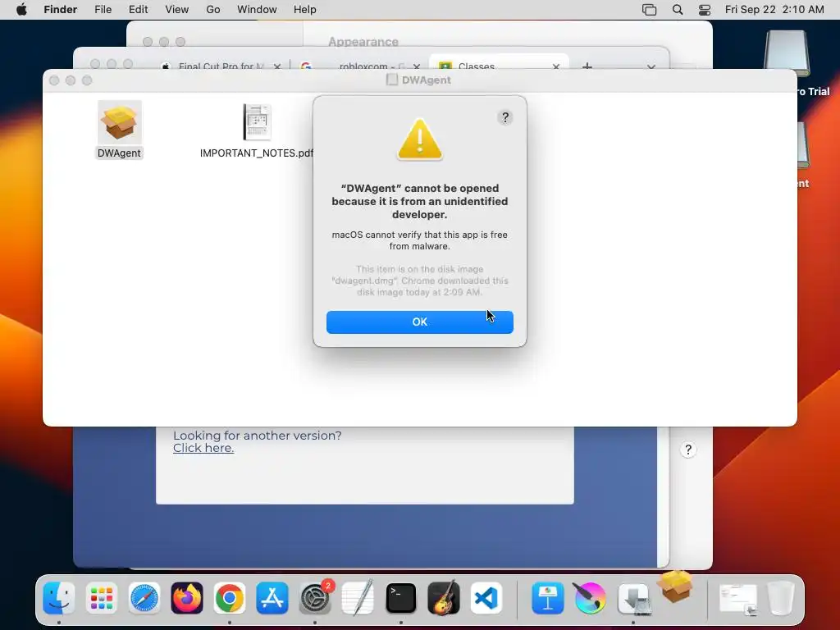
Task: Select the IMPORTANT_NOTES.pdf file
Action: click(x=257, y=123)
